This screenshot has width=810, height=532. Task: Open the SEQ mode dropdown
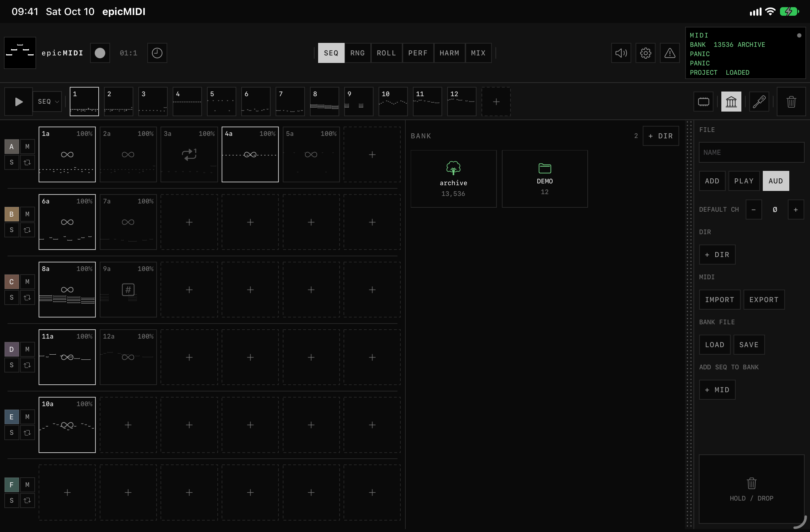(x=48, y=102)
